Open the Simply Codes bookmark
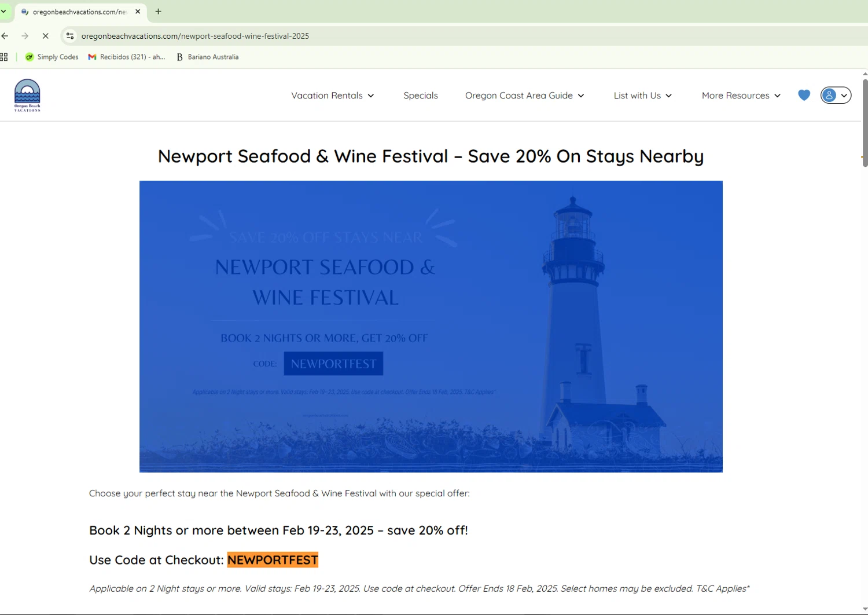868x615 pixels. 52,57
